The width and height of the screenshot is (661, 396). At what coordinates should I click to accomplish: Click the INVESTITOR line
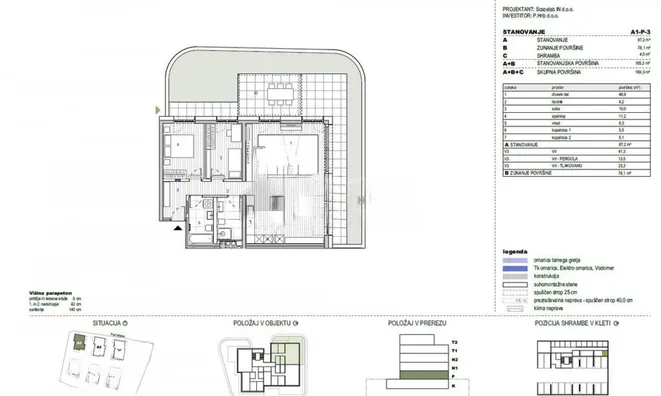tap(530, 16)
